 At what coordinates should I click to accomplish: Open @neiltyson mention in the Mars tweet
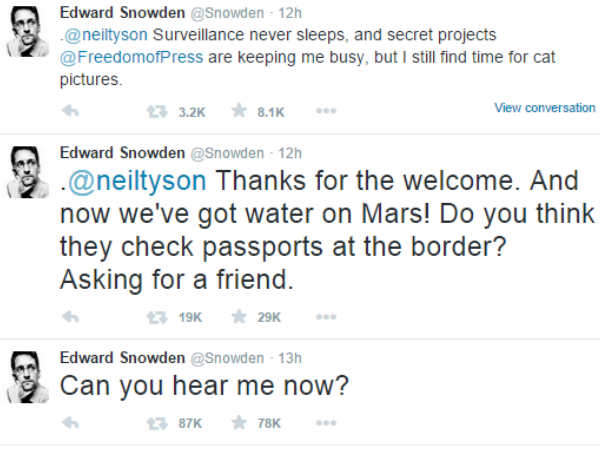pyautogui.click(x=139, y=184)
